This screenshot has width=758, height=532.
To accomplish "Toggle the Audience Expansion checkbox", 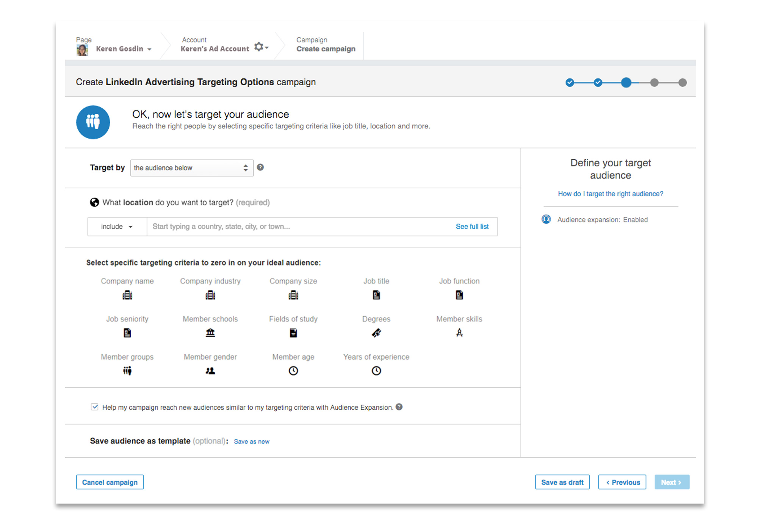I will point(94,407).
